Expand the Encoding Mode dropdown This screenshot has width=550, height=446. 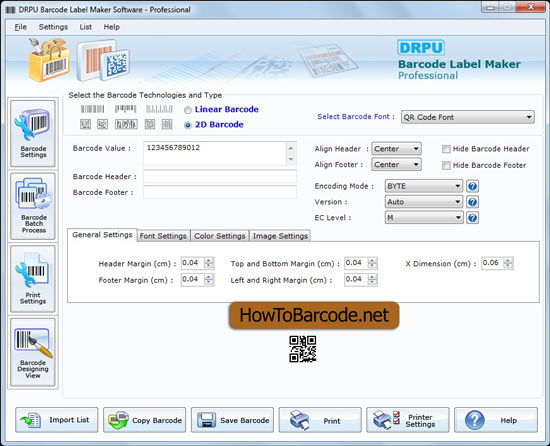click(424, 186)
